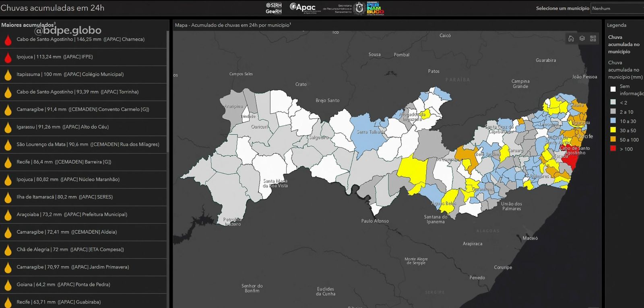Click the orange drop icon beside Itapissuma
Screen dimensions: 644x308
coord(8,75)
